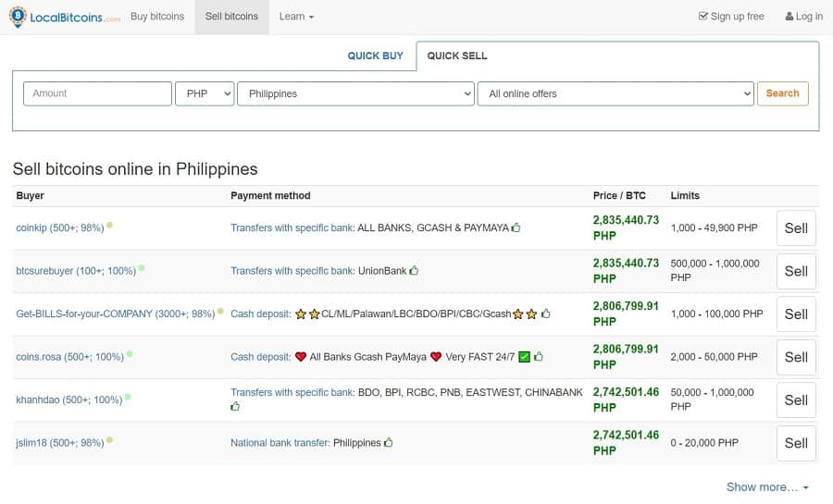Image resolution: width=833 pixels, height=504 pixels.
Task: Click the LocalBitcoins logo
Action: click(x=65, y=17)
